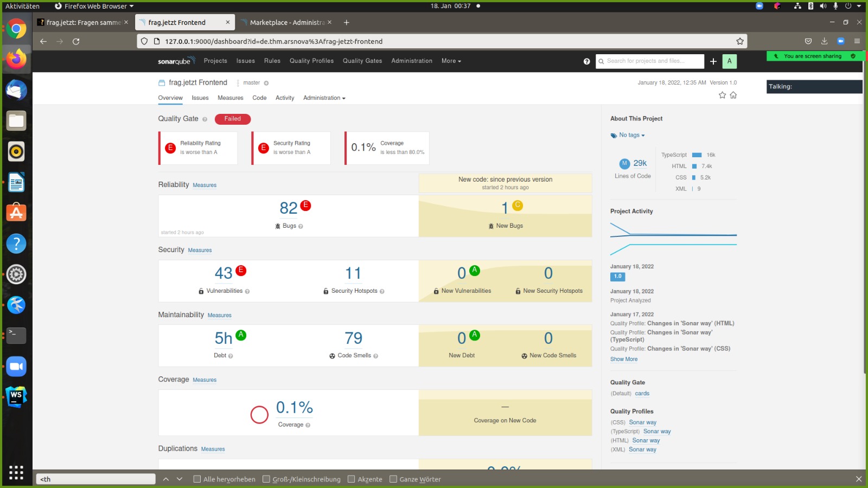Open the 82 Bugs count link
Viewport: 868px width, 488px height.
click(288, 208)
